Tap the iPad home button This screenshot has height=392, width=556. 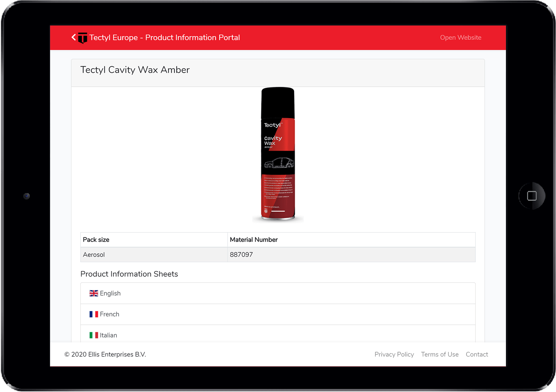click(x=532, y=196)
